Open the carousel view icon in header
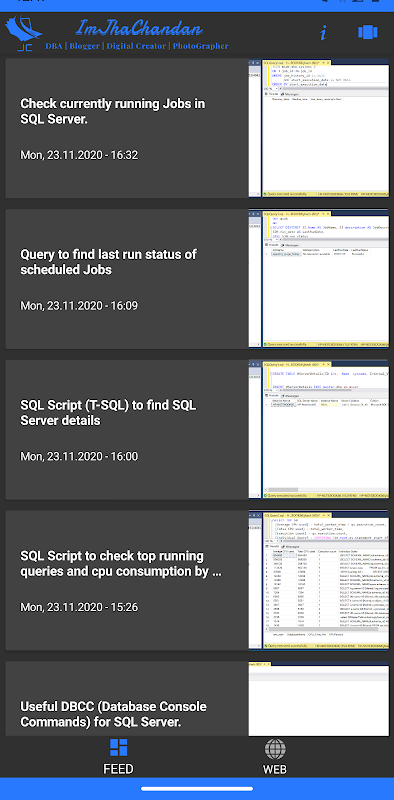 (x=367, y=32)
